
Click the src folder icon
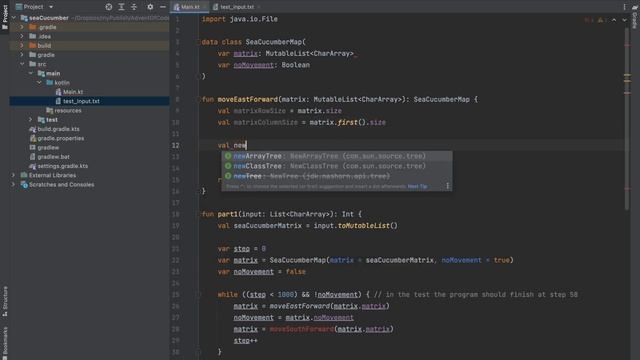[x=33, y=64]
